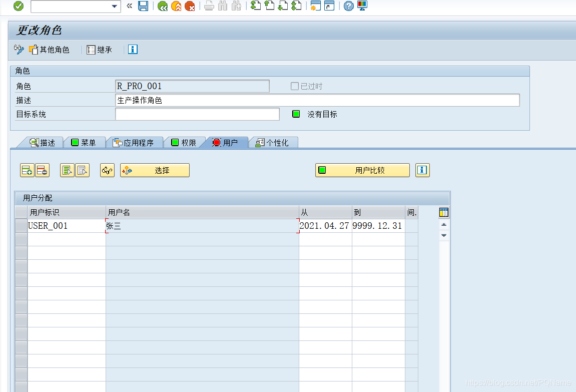
Task: Click the information icon in application toolbar
Action: 133,49
